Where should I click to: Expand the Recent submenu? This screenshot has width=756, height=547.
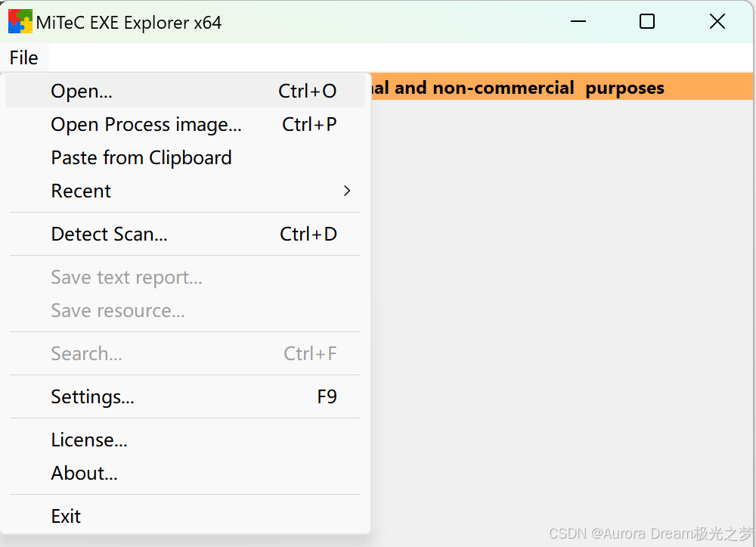coord(185,191)
